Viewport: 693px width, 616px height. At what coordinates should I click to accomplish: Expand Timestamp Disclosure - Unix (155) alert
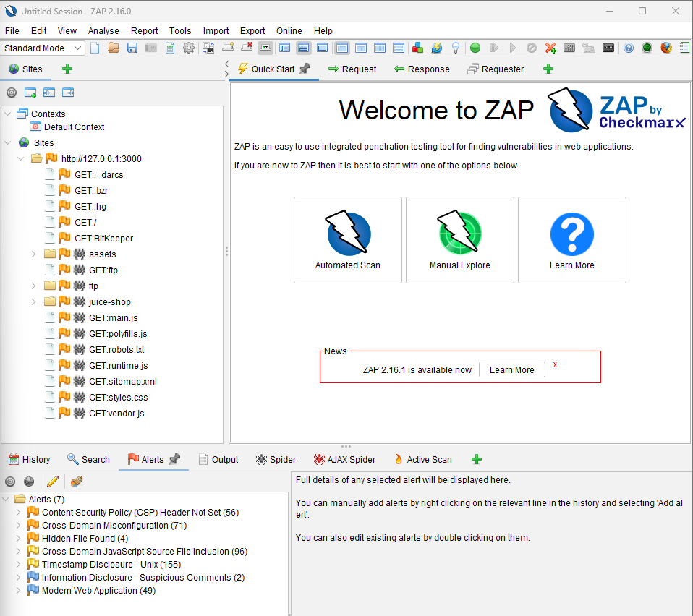tap(18, 565)
